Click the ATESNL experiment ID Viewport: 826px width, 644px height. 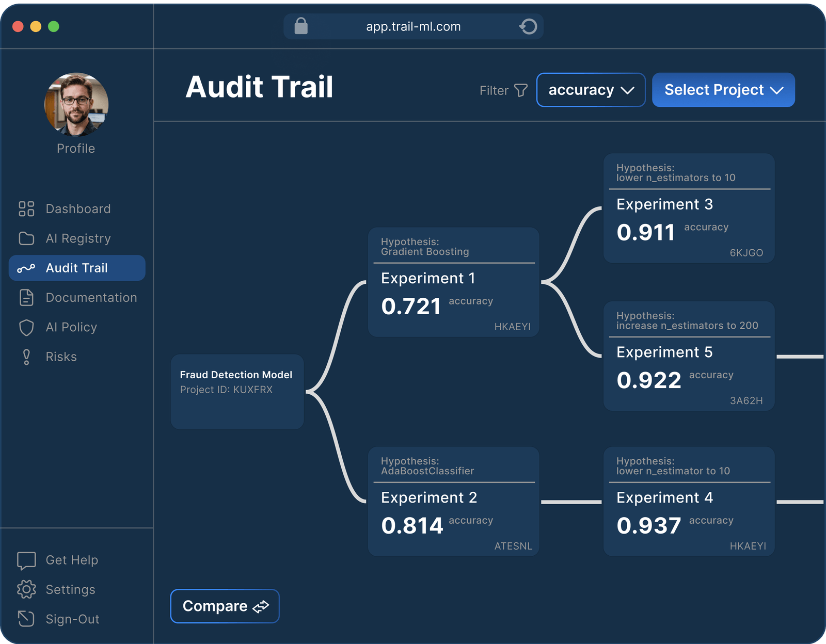pos(513,546)
